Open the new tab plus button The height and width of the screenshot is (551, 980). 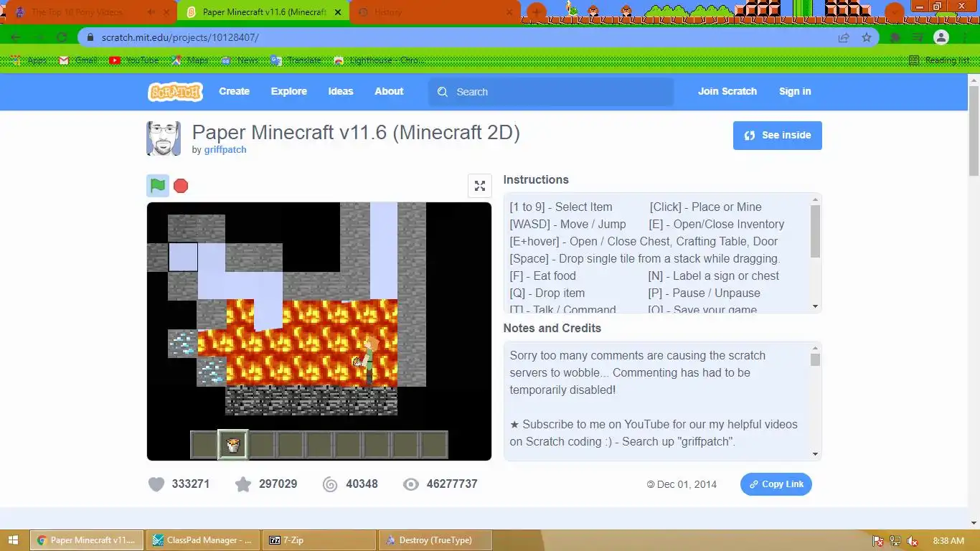pos(536,12)
